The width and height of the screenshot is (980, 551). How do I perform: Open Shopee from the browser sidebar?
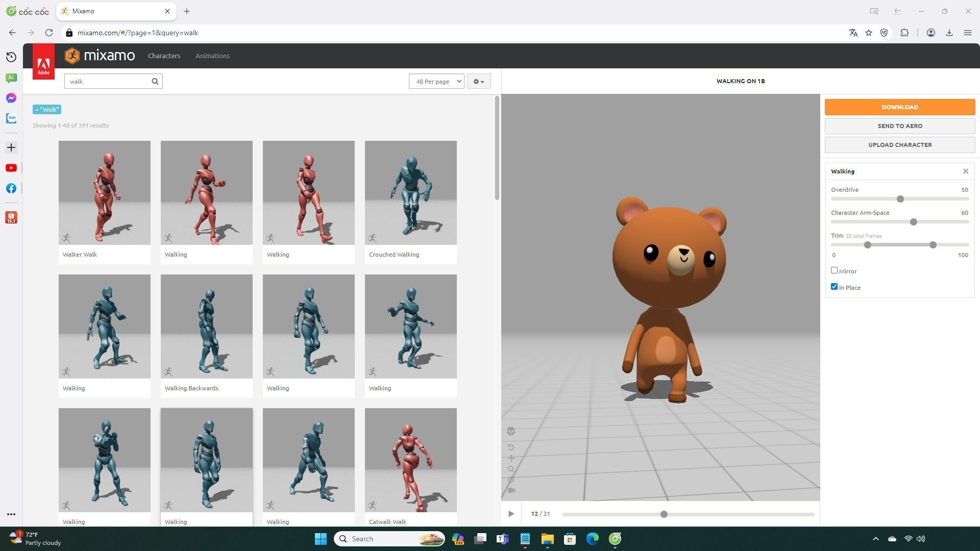(x=11, y=217)
